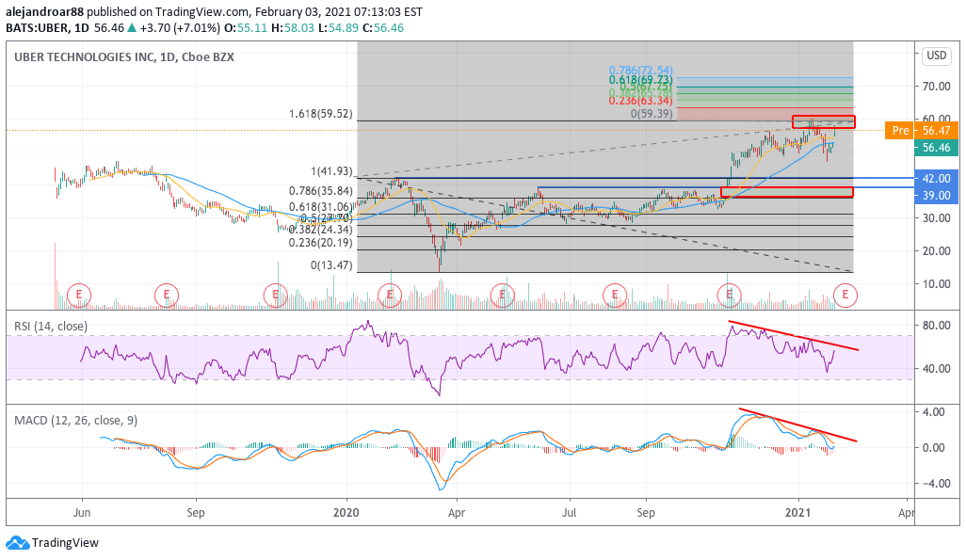966x560 pixels.
Task: Click the 70.00 price axis tick
Action: [936, 87]
